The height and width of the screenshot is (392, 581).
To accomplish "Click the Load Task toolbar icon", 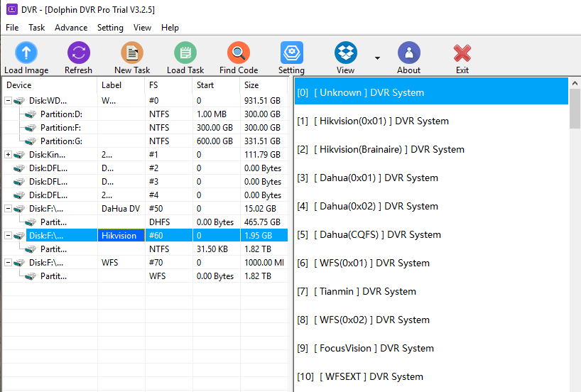I will pos(185,53).
